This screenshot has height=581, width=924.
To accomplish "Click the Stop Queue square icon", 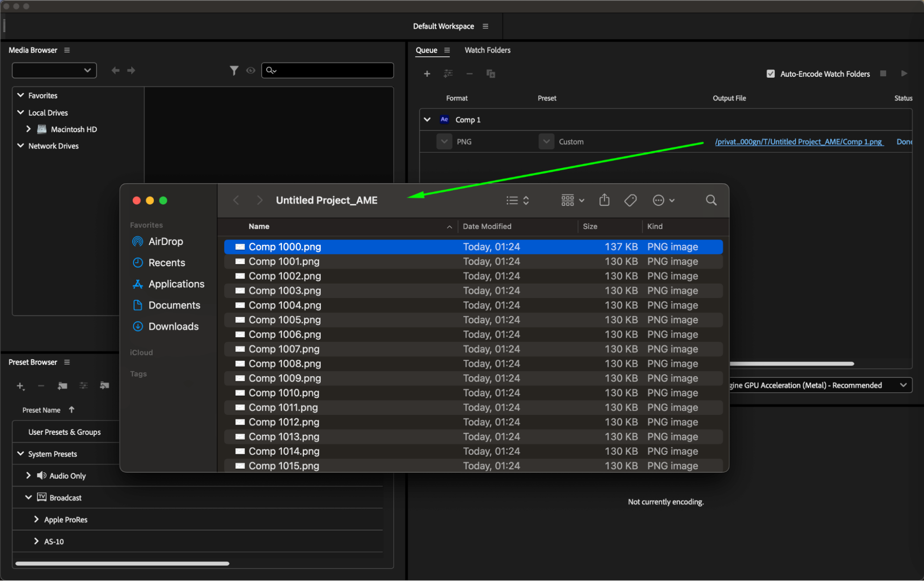I will coord(883,74).
